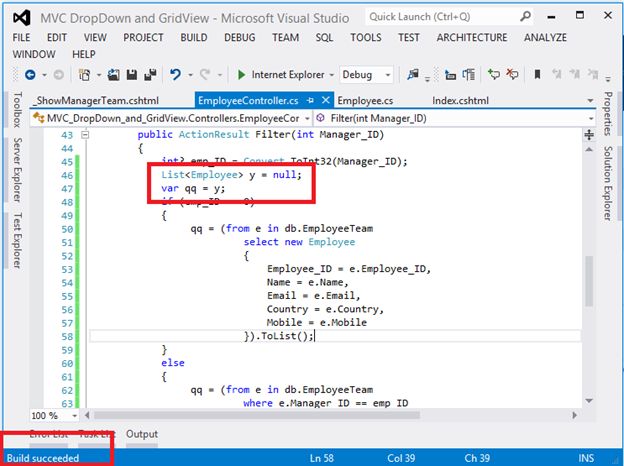Click the next bookmark icon
624x466 pixels.
[x=575, y=75]
